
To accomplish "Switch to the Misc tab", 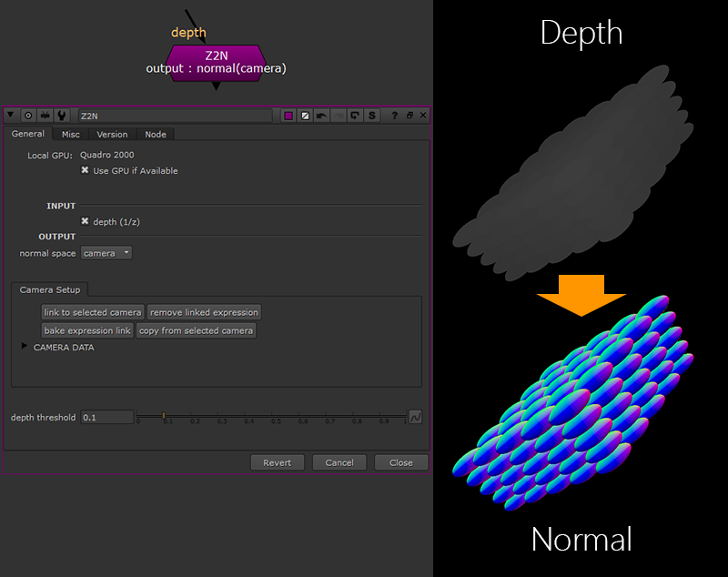I will [70, 135].
